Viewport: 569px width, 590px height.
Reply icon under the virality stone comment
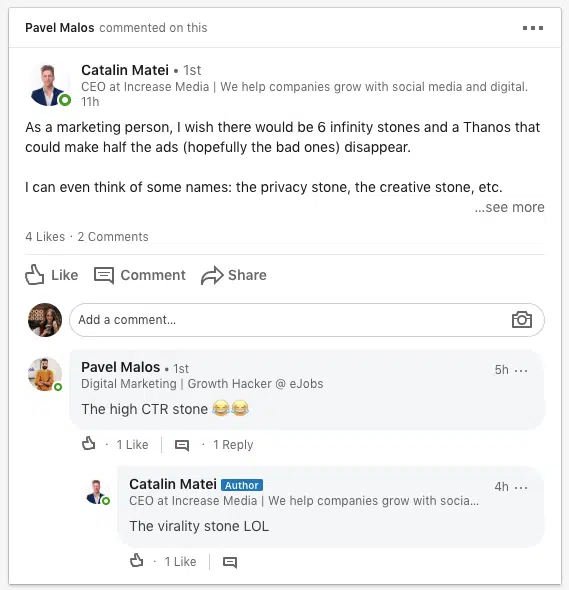(x=230, y=562)
